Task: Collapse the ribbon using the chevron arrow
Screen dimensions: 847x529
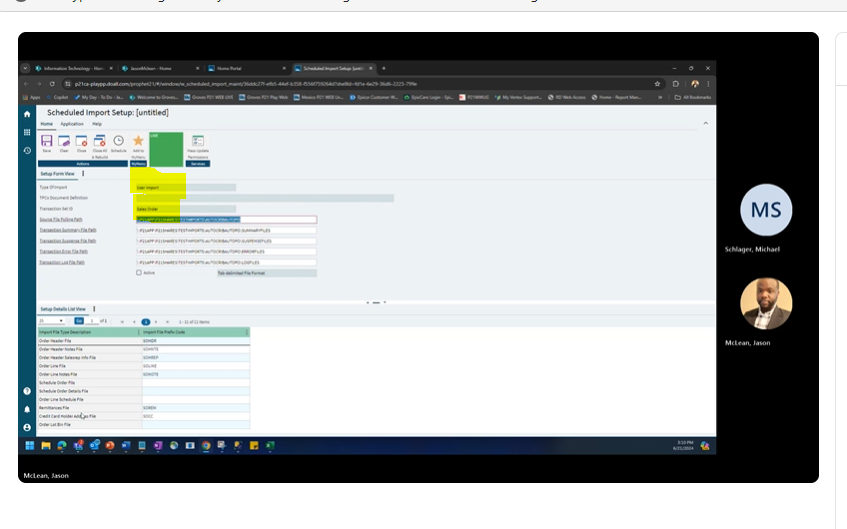Action: 706,123
